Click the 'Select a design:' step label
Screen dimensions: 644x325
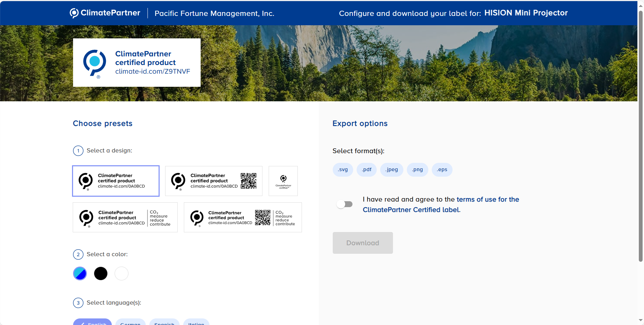(x=109, y=150)
